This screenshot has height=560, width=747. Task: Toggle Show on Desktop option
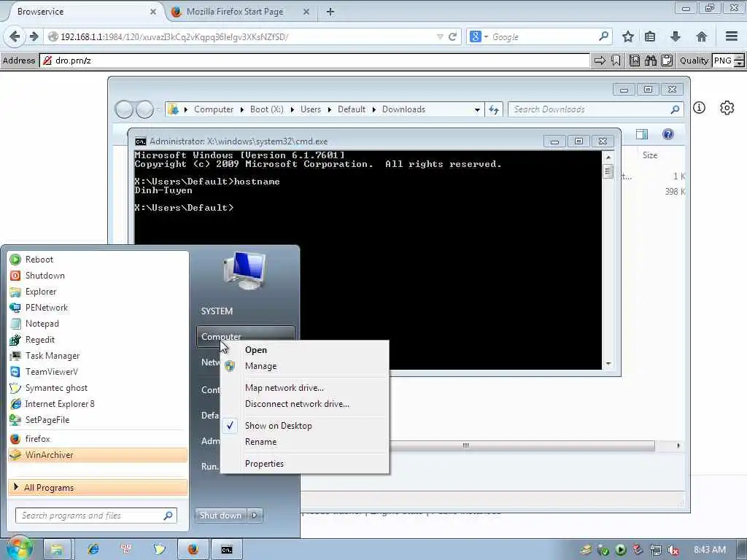278,426
